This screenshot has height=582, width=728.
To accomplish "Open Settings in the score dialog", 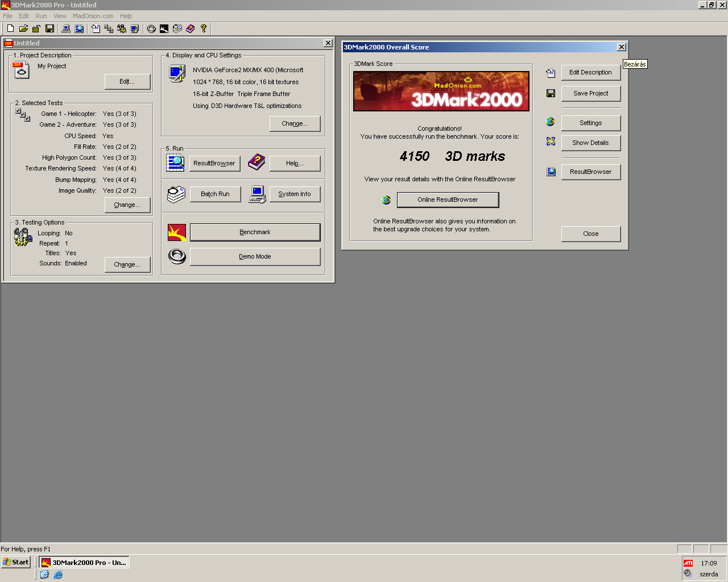I will (x=591, y=123).
